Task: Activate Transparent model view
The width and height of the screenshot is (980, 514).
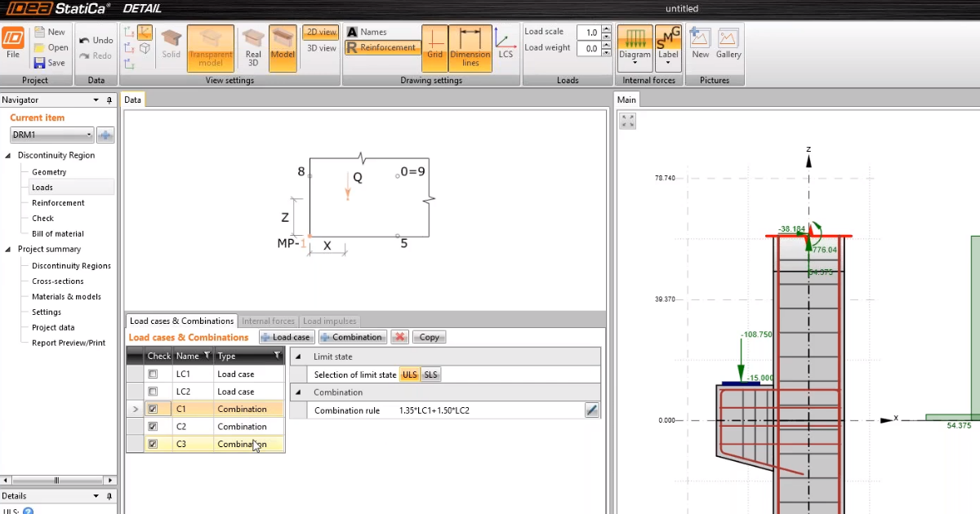Action: pyautogui.click(x=211, y=47)
